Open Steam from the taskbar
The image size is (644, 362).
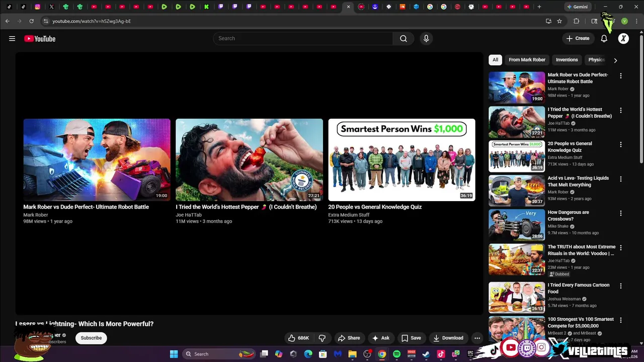pos(426,354)
